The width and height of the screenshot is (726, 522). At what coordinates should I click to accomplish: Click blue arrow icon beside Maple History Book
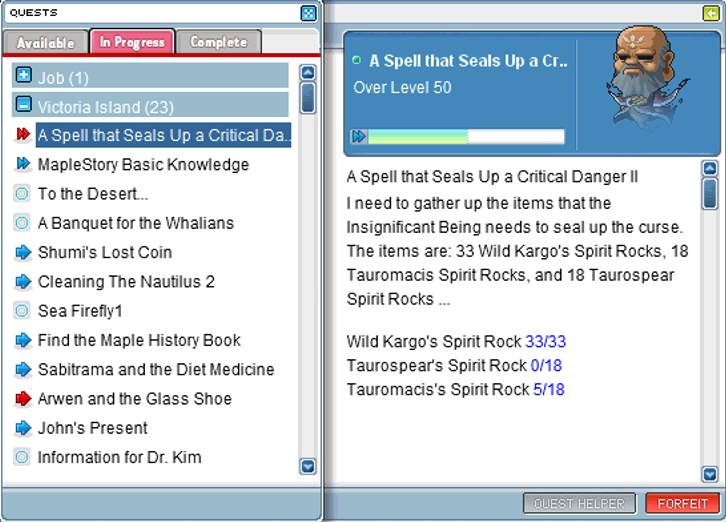[23, 340]
